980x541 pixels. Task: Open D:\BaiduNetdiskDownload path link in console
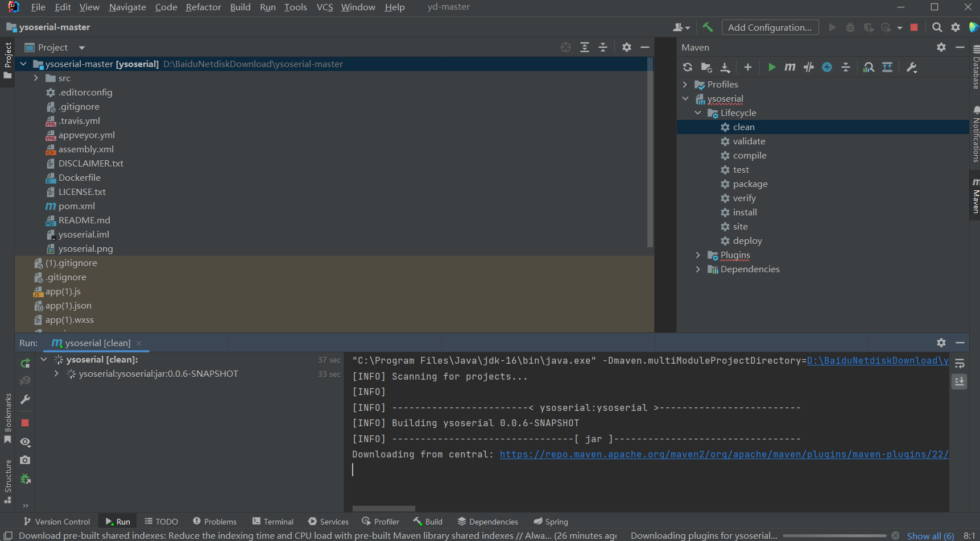click(x=878, y=360)
